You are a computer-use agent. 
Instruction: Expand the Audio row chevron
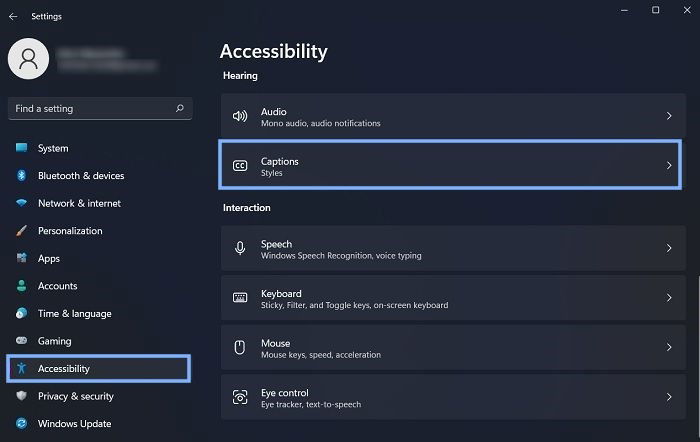tap(669, 116)
